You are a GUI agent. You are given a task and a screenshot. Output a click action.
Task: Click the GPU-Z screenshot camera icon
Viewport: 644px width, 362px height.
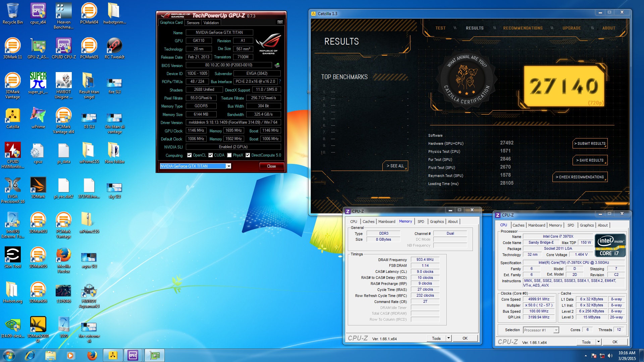pyautogui.click(x=280, y=22)
